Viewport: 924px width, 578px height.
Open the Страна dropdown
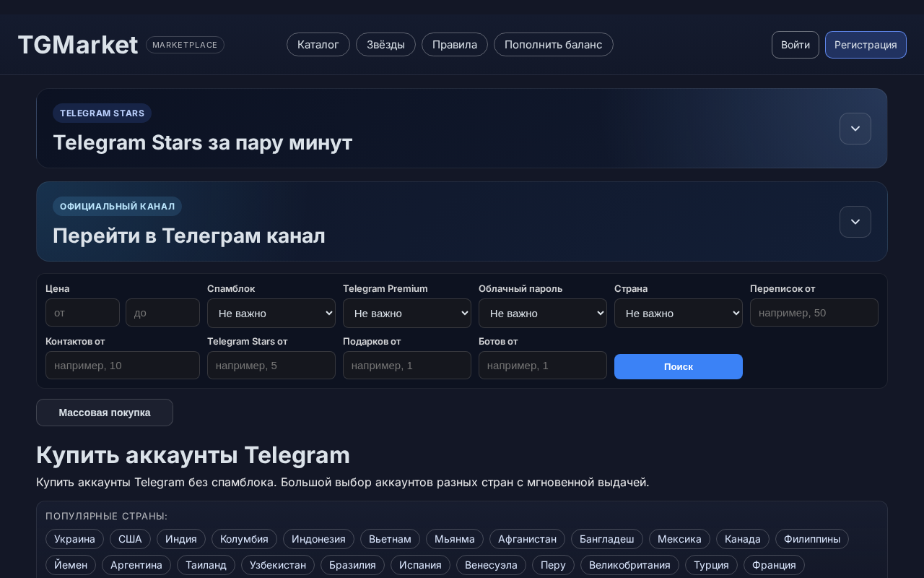679,313
